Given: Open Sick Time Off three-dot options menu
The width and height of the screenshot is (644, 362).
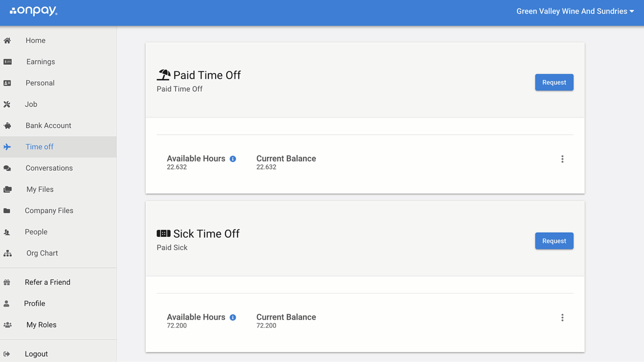Looking at the screenshot, I should pyautogui.click(x=562, y=318).
